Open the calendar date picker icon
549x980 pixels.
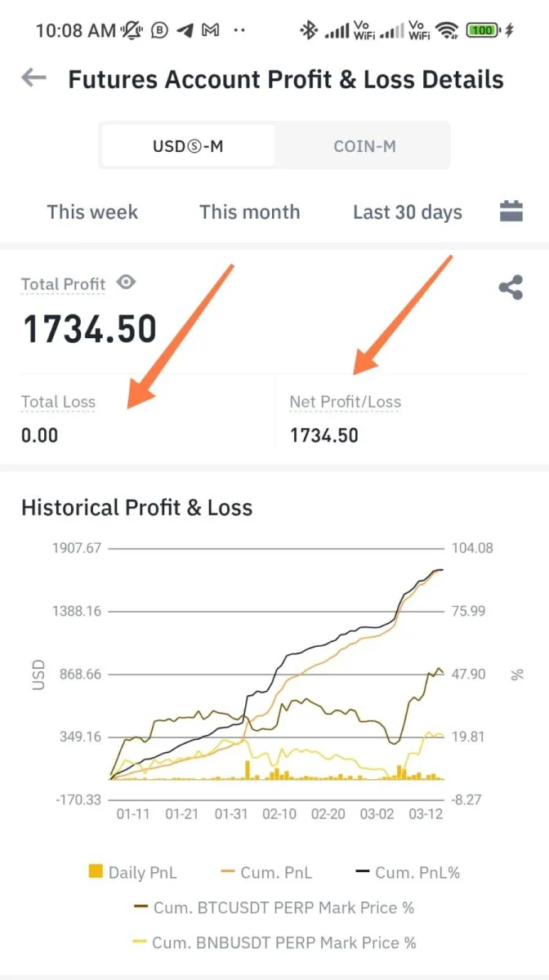tap(511, 212)
